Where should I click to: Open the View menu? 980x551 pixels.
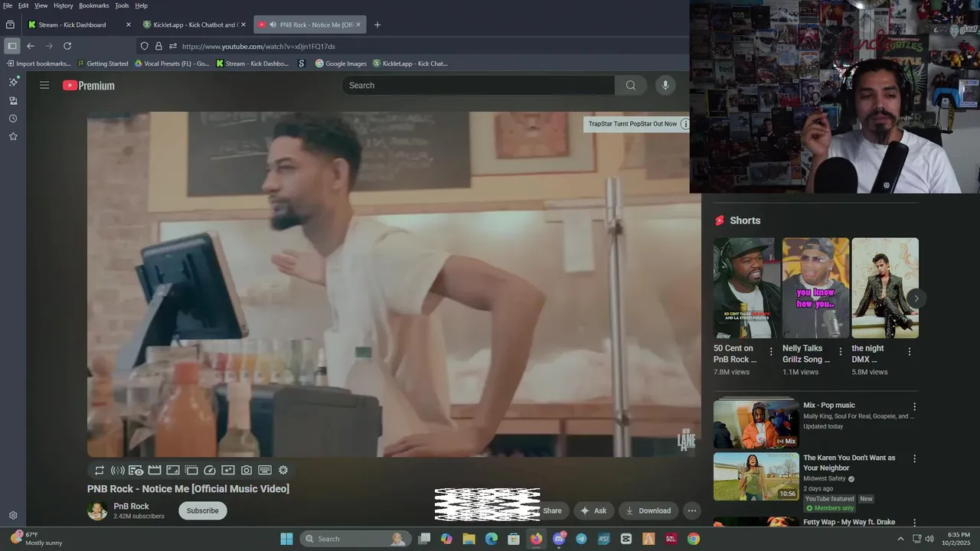tap(41, 5)
